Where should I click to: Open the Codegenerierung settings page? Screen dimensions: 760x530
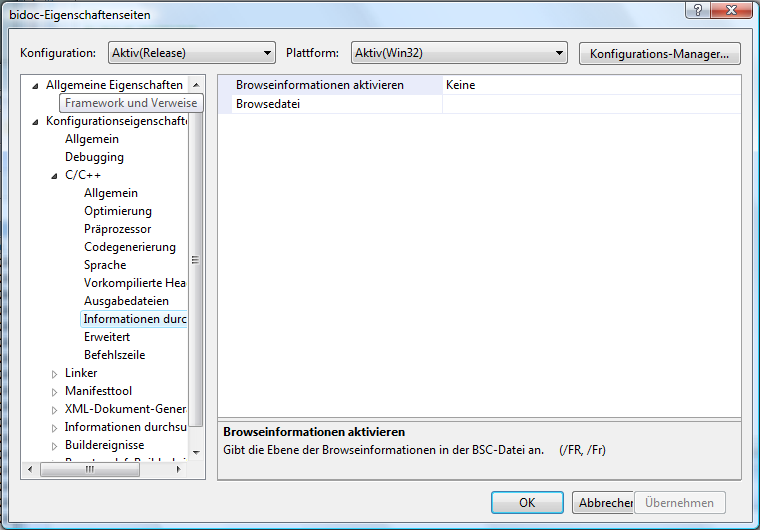(x=129, y=247)
